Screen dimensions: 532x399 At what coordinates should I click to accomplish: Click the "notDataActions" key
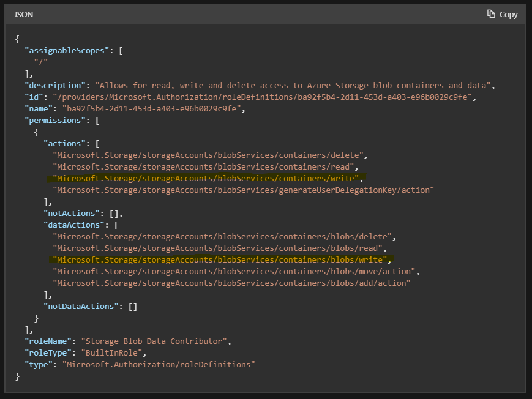pos(81,307)
